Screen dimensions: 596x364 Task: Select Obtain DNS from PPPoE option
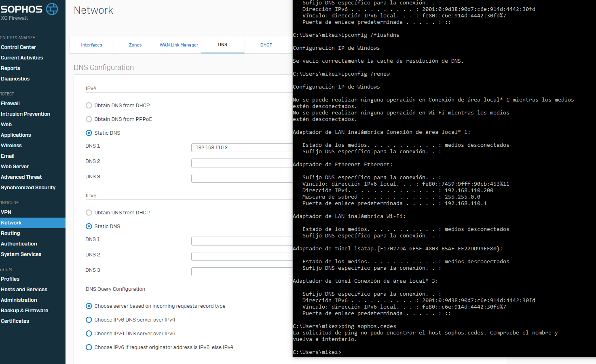coord(89,119)
